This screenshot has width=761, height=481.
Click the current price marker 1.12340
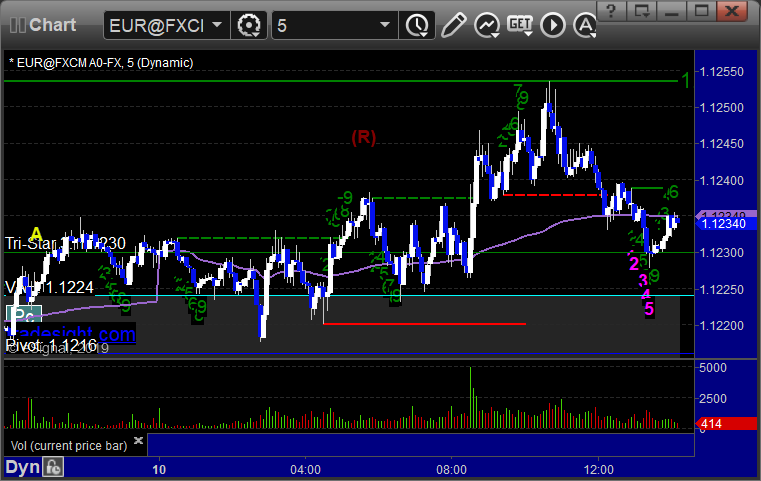[725, 224]
